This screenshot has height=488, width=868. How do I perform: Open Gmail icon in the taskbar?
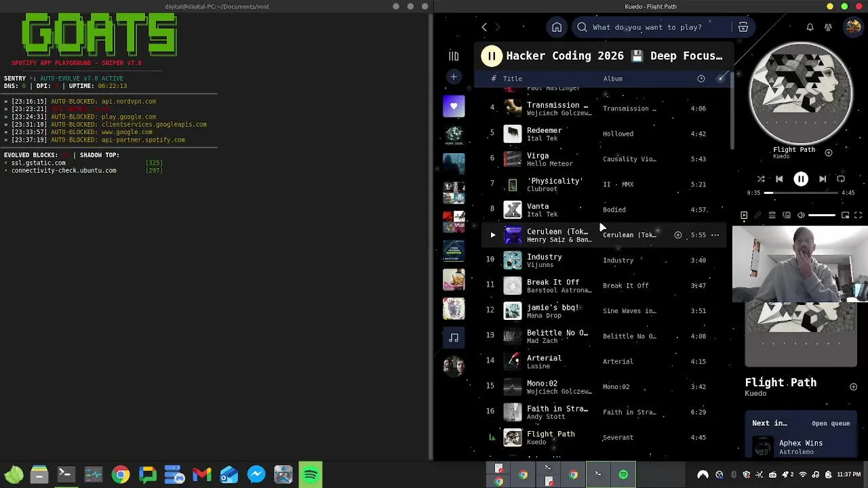coord(201,474)
